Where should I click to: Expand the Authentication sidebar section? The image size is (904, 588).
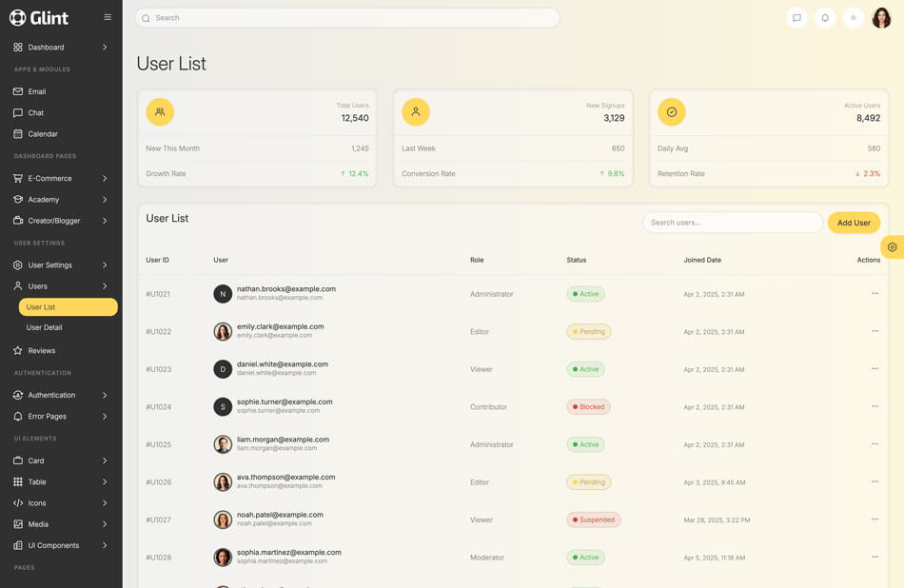(x=61, y=395)
